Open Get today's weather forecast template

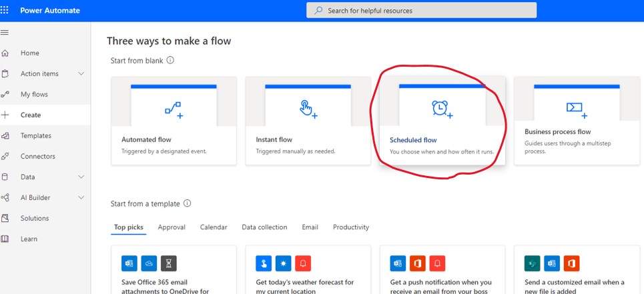pyautogui.click(x=308, y=270)
